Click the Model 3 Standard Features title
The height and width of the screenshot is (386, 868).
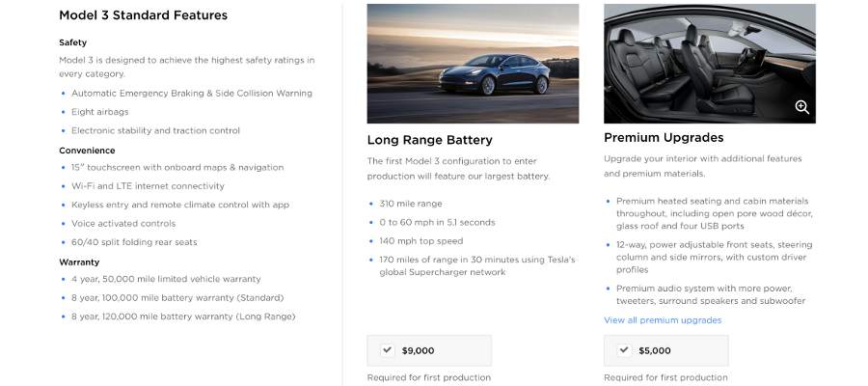[x=144, y=15]
